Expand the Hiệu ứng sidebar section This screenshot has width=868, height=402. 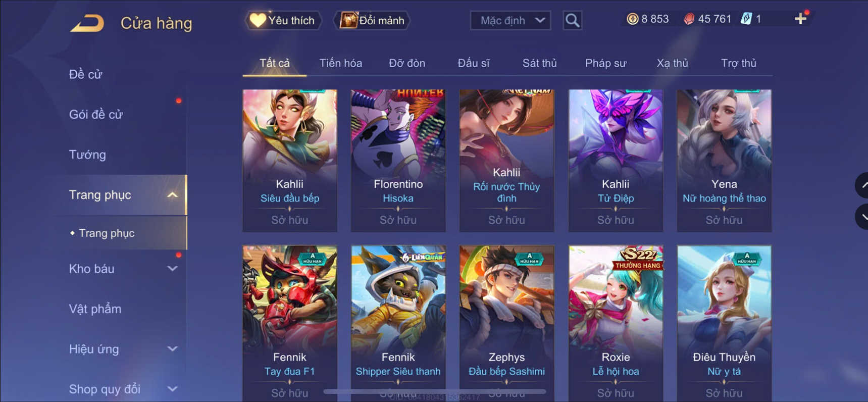(x=172, y=349)
